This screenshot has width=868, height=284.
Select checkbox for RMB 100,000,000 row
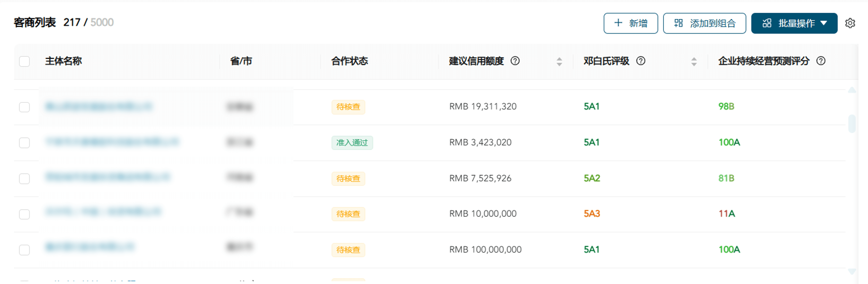click(24, 250)
